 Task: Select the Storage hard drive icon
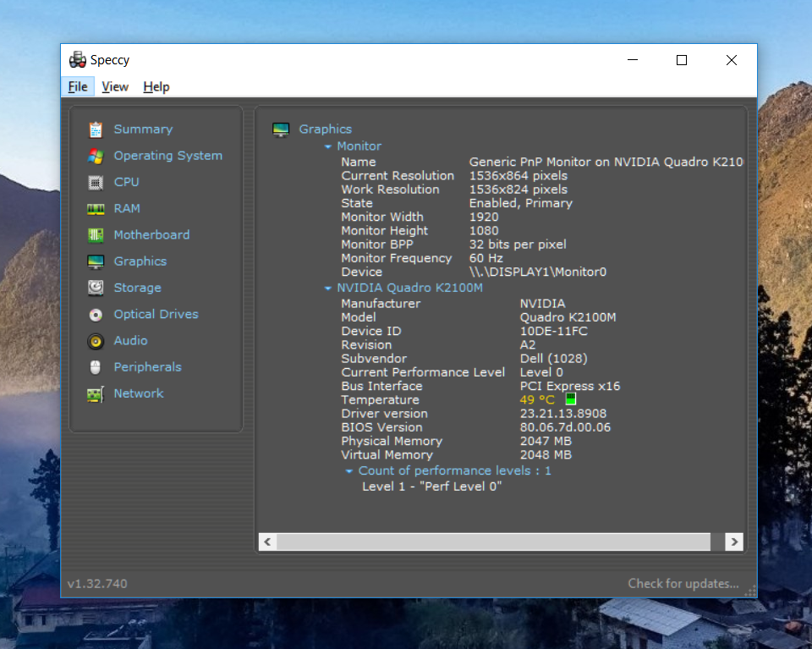point(96,288)
